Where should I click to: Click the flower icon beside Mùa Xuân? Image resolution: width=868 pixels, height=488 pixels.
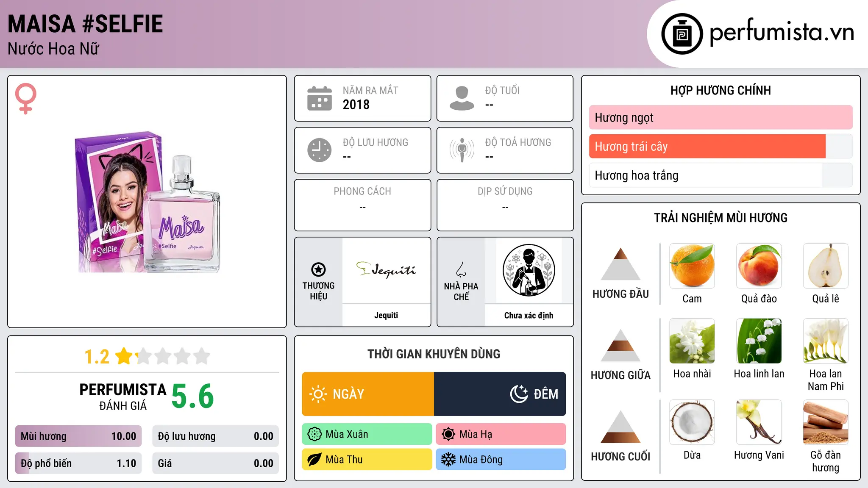click(x=314, y=434)
